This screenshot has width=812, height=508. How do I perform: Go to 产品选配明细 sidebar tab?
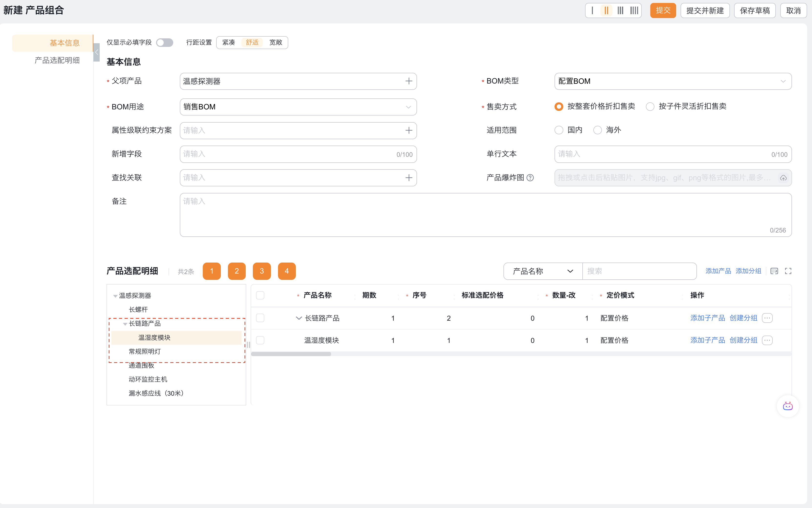coord(57,60)
